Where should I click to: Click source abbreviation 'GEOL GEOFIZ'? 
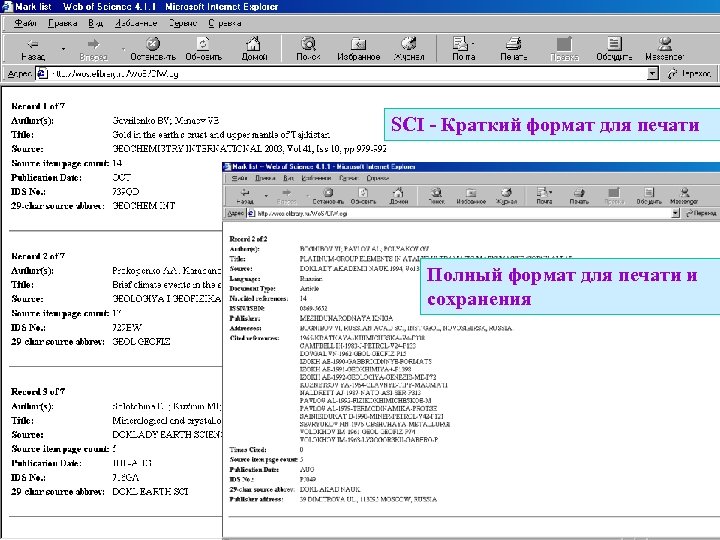141,342
